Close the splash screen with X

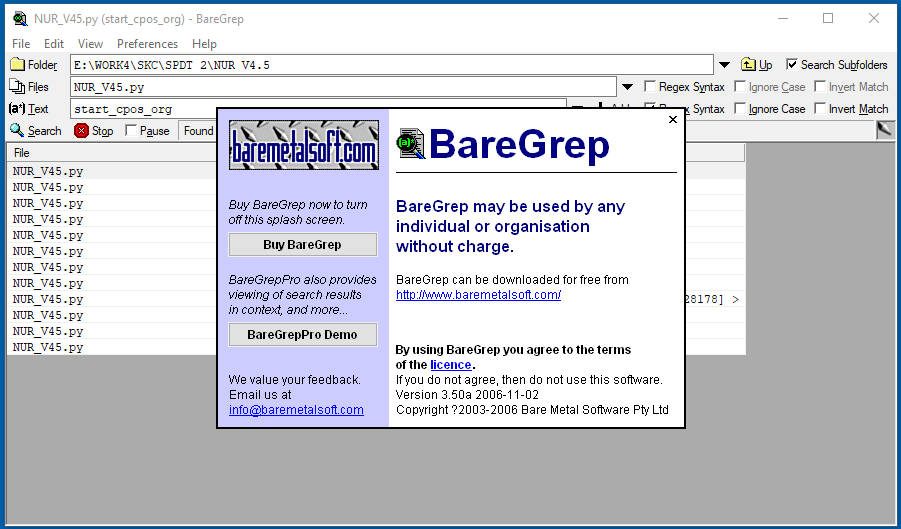pos(673,119)
